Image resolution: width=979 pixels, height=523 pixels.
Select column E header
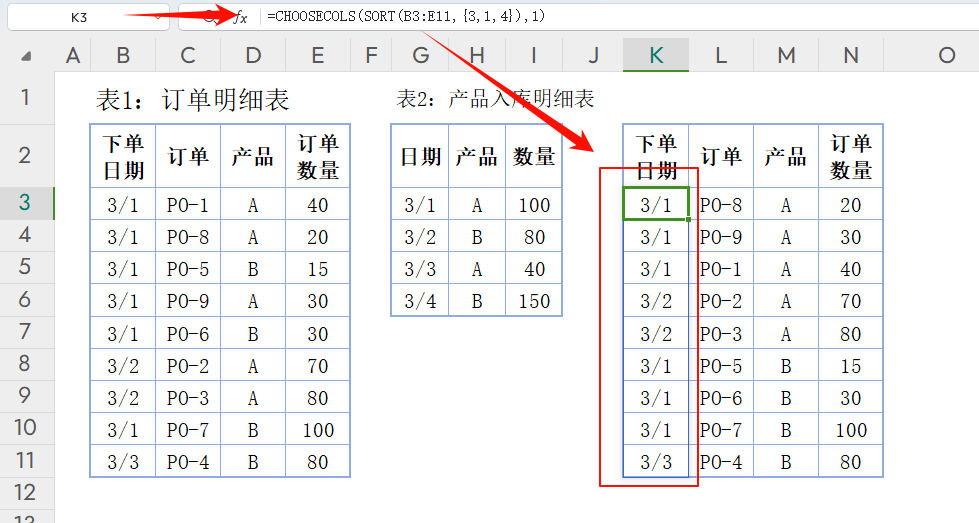coord(318,56)
